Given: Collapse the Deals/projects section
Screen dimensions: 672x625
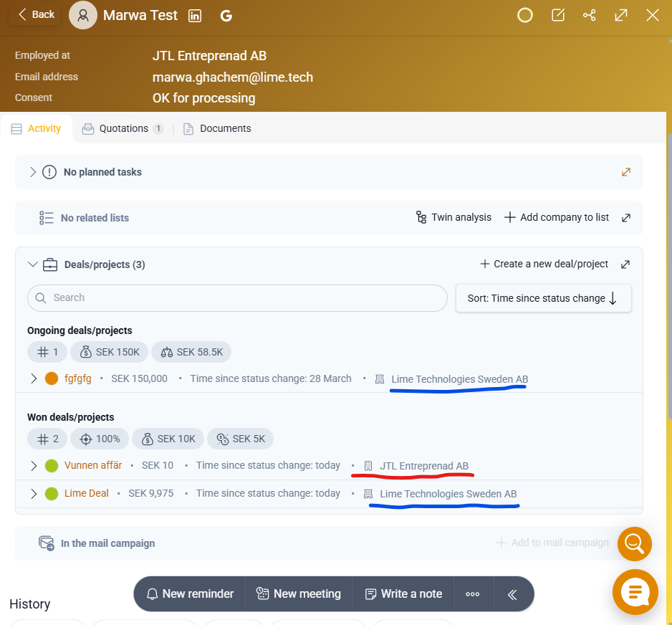Looking at the screenshot, I should [x=32, y=264].
